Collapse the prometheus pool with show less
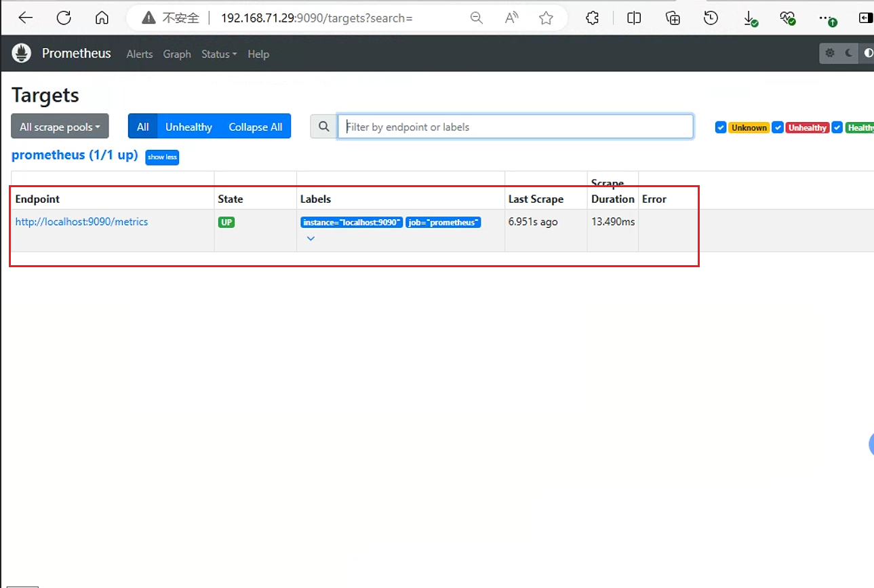This screenshot has height=588, width=874. pyautogui.click(x=162, y=157)
